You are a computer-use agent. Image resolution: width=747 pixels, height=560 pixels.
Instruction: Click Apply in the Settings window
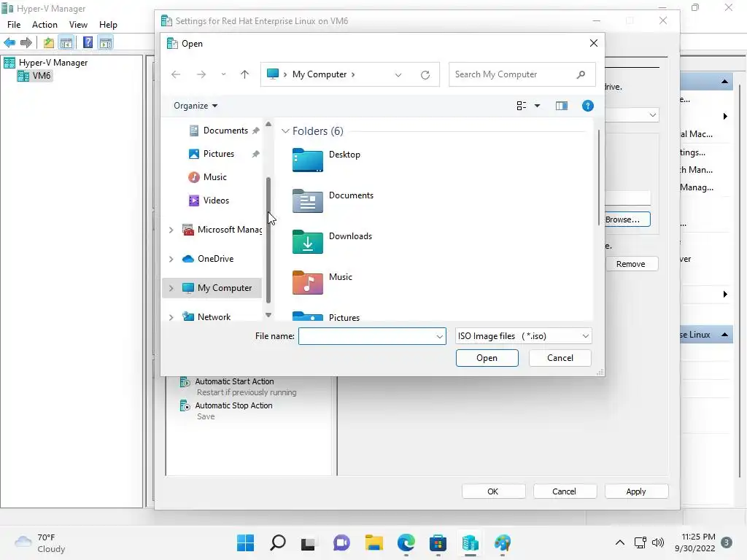point(636,491)
